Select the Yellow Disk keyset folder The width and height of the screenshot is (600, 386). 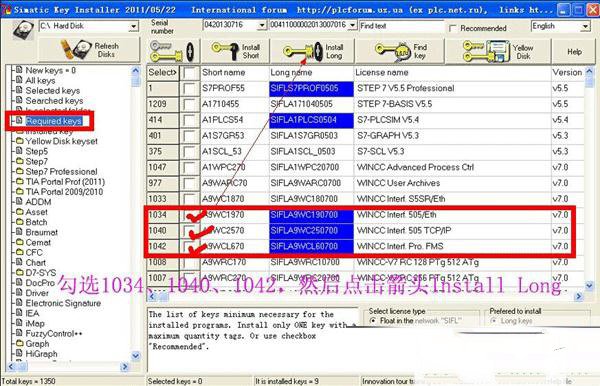(x=61, y=141)
